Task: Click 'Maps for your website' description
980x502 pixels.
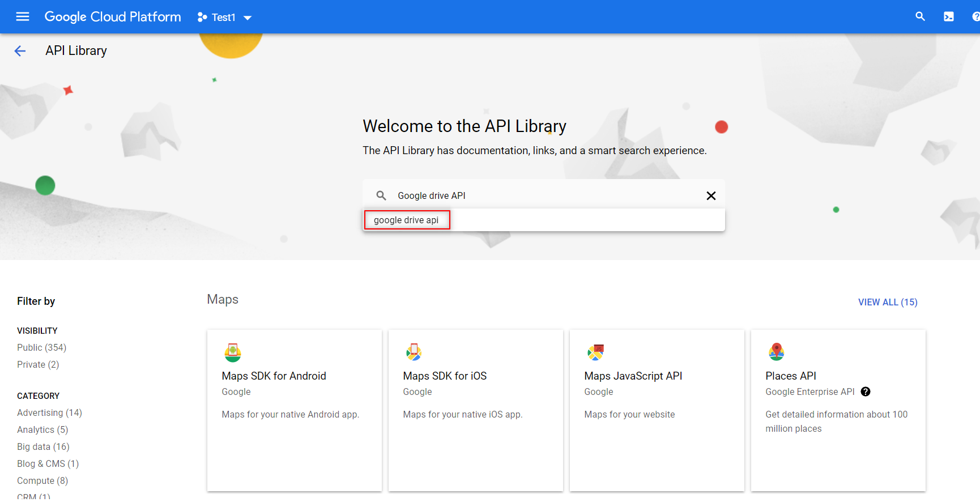Action: (x=629, y=414)
